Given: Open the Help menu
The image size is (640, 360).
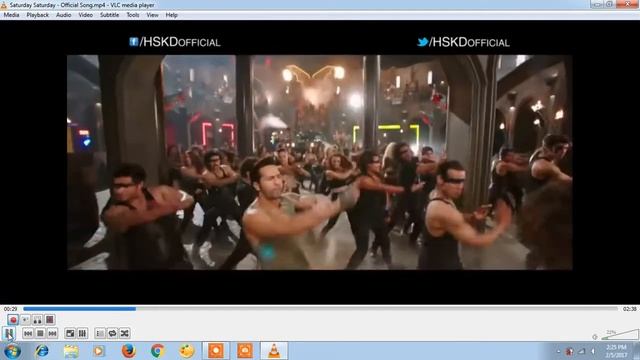Looking at the screenshot, I should coord(171,15).
